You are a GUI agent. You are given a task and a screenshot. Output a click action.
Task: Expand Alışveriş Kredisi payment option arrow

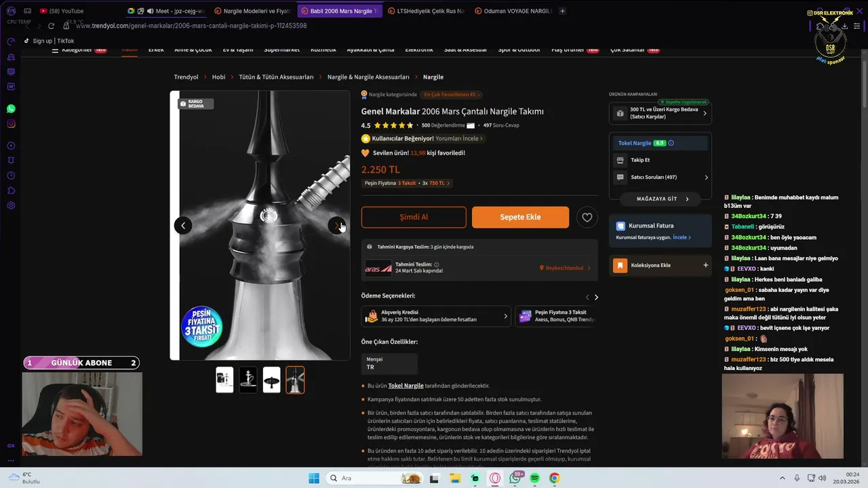[x=505, y=316]
